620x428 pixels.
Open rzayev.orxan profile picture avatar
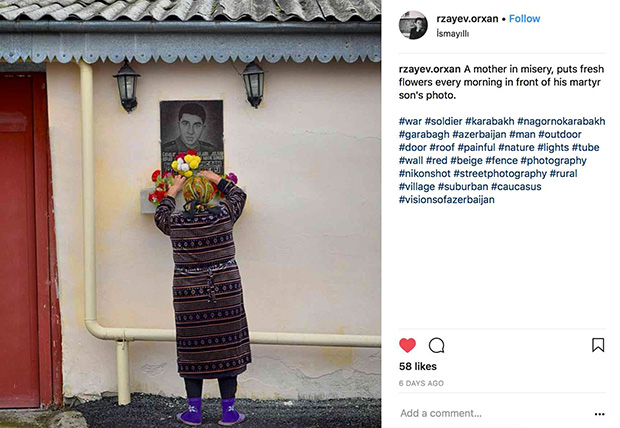click(413, 25)
